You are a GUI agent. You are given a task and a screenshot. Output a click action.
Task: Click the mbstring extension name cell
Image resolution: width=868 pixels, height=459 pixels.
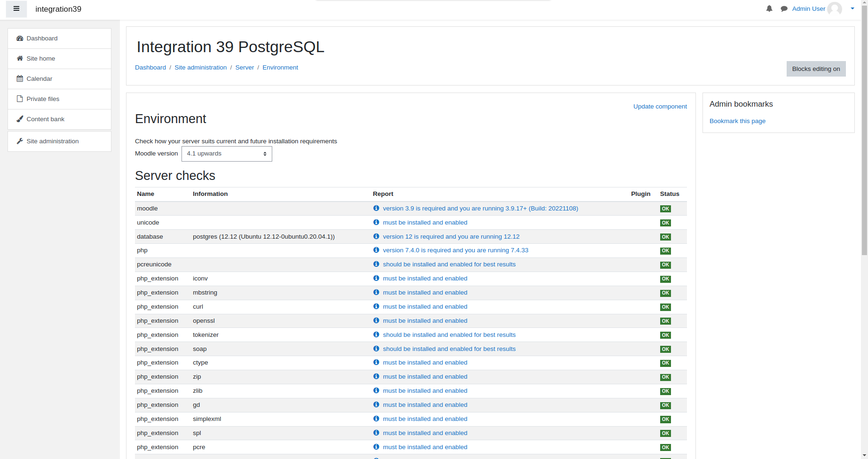click(205, 293)
